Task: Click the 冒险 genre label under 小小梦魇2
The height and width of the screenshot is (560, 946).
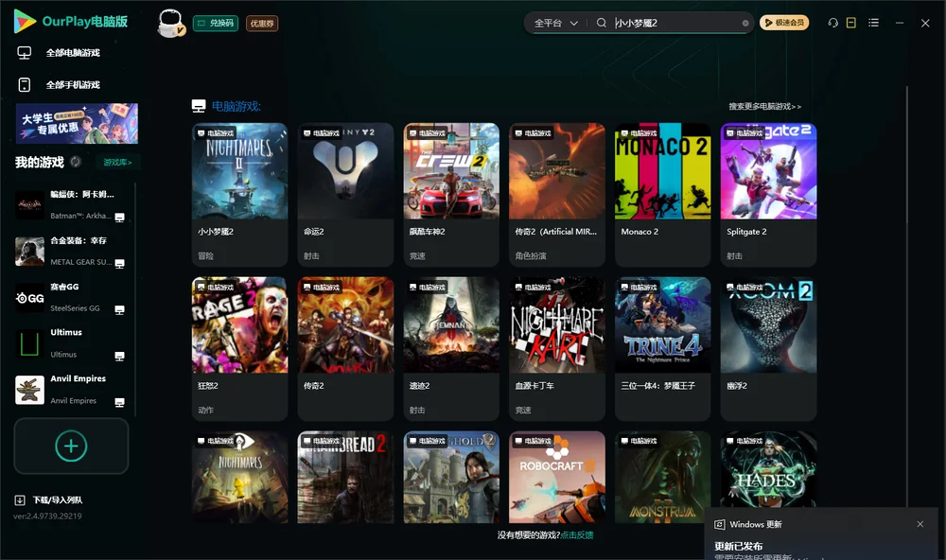Action: coord(205,255)
